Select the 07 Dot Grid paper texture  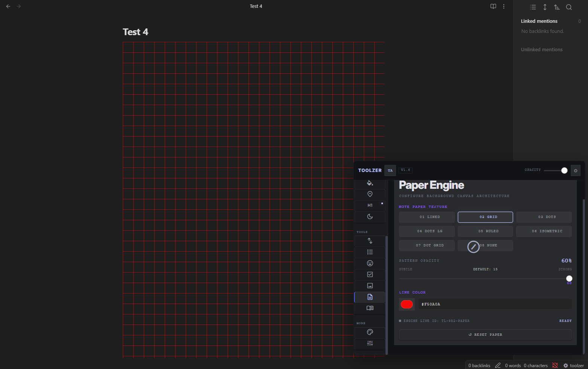click(x=427, y=246)
